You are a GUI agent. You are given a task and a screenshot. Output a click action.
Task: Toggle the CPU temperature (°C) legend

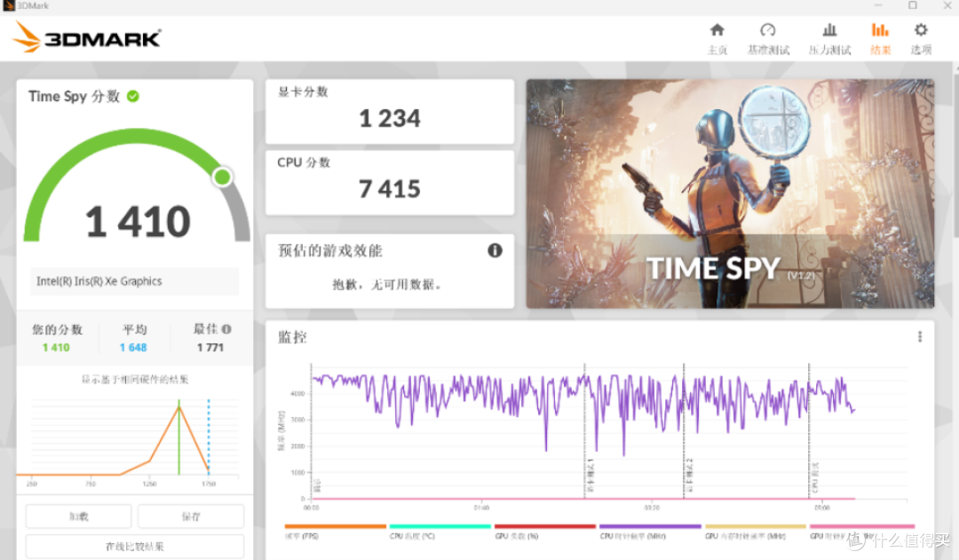pos(440,532)
